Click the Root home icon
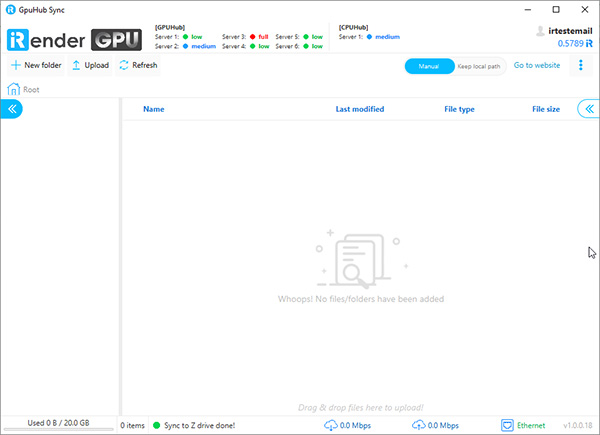Viewport: 600px width, 435px height. [14, 89]
